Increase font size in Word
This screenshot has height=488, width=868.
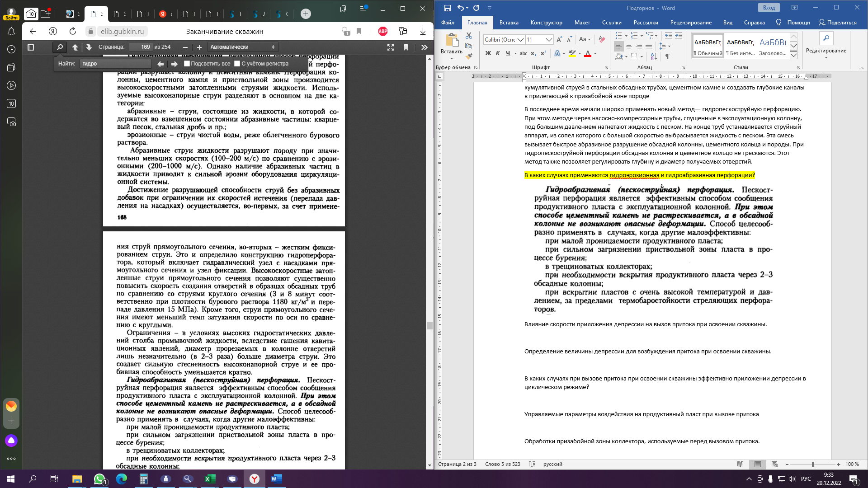(559, 40)
